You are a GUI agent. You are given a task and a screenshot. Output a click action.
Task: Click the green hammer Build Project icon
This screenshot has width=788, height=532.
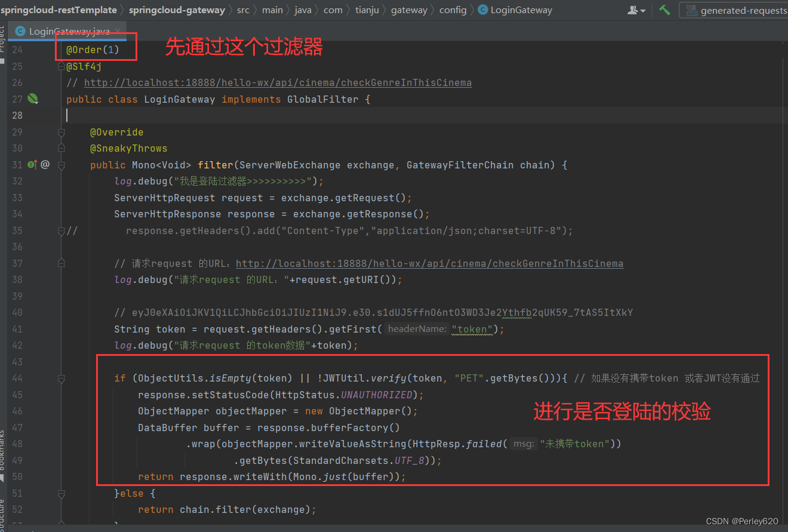coord(664,10)
